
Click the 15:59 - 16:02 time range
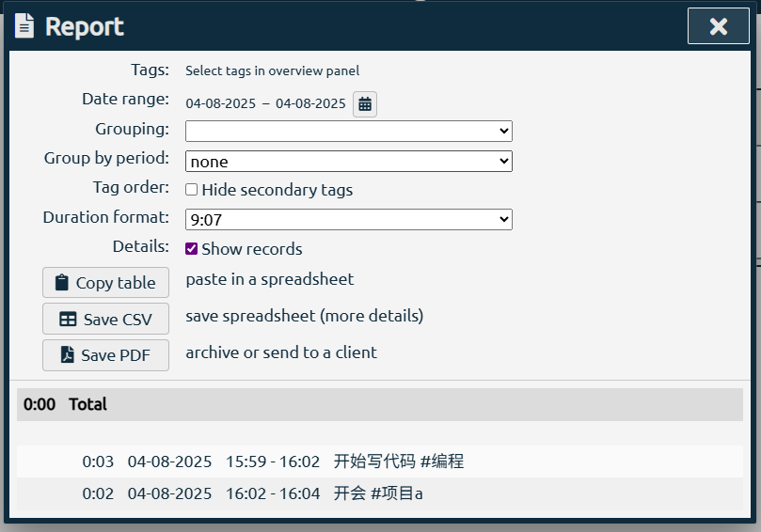tap(273, 462)
